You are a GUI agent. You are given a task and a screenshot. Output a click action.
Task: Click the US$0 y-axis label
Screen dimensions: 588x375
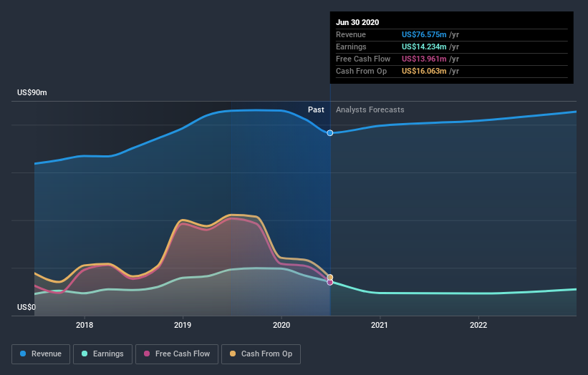coord(26,307)
